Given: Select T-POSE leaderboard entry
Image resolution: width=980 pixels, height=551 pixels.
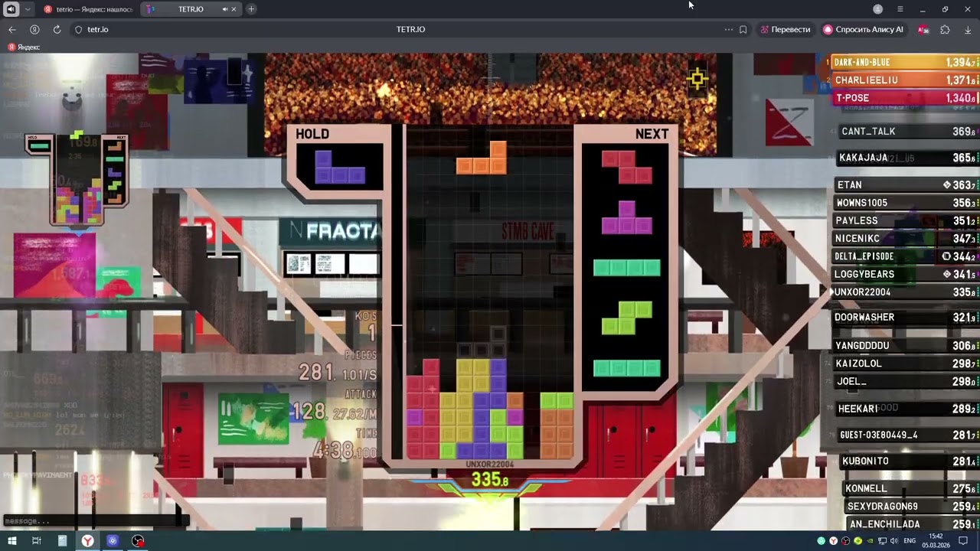Looking at the screenshot, I should [904, 98].
